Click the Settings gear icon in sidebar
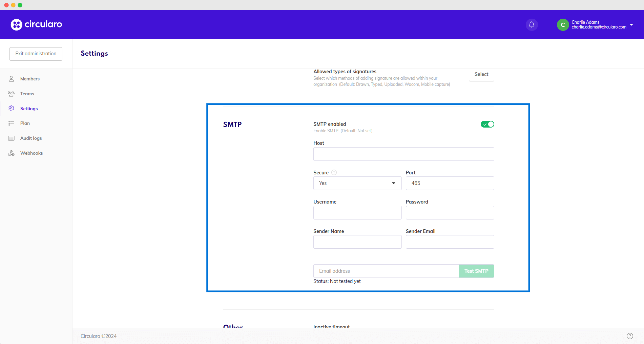This screenshot has width=644, height=344. click(x=11, y=109)
